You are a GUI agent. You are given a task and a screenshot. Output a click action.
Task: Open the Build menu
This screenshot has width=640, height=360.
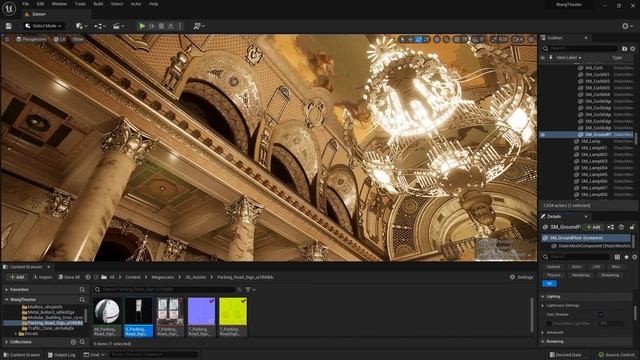(98, 4)
